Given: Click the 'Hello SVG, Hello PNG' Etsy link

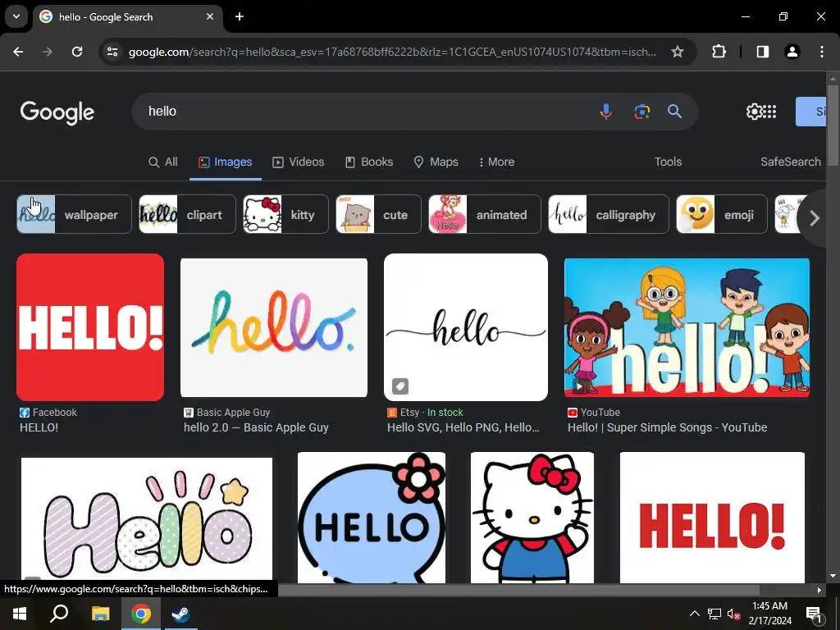Looking at the screenshot, I should 463,427.
